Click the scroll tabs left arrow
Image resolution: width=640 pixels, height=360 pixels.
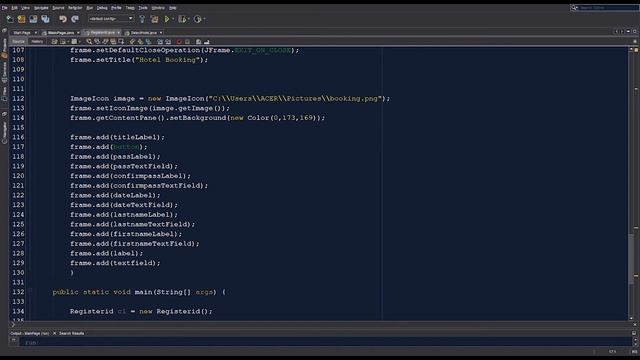click(x=616, y=31)
